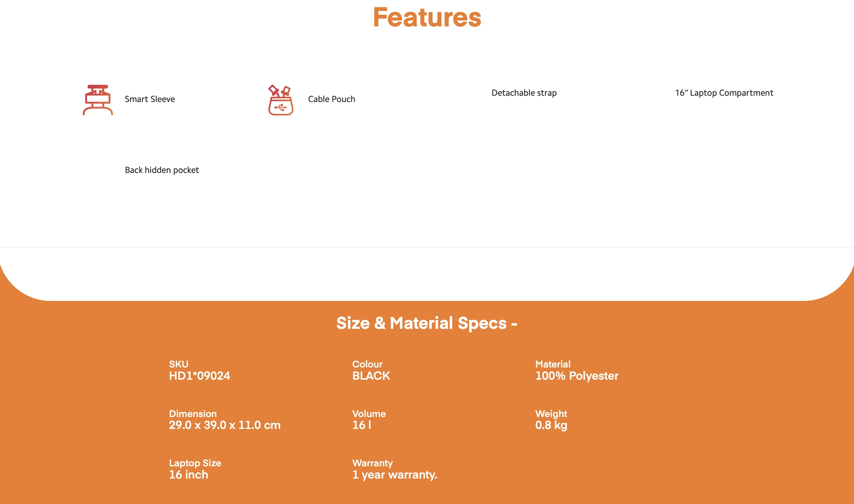Viewport: 854px width, 504px height.
Task: Click the Dimension value 29.0 x 39.0 x 11.0 cm
Action: pos(225,425)
